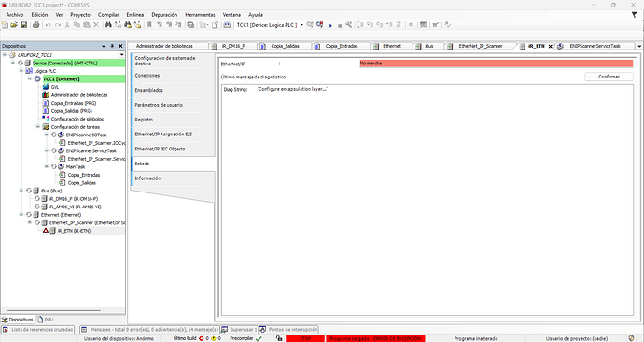
Task: Switch to the Copia_Entradas tab
Action: [342, 46]
